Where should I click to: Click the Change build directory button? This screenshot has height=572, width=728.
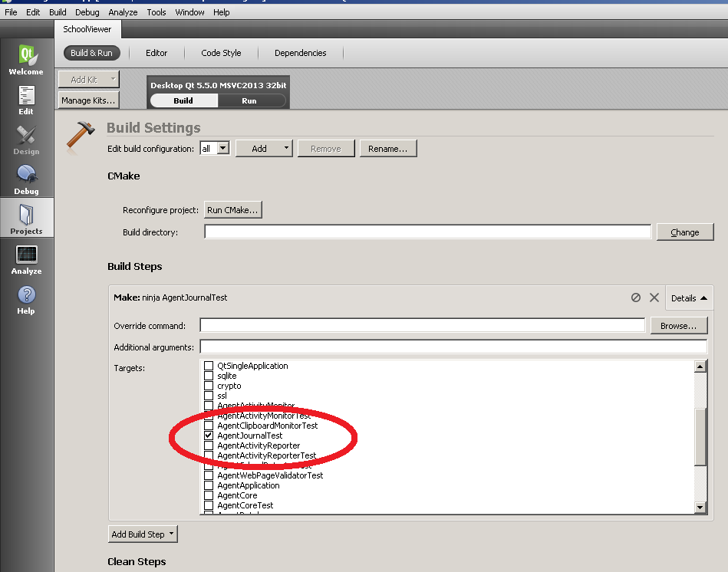click(x=685, y=232)
